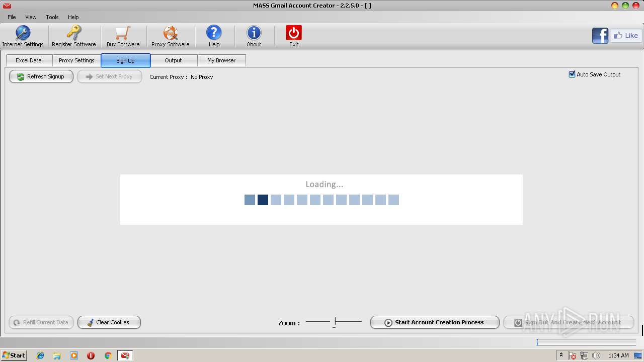Select the Sign Up tab
Viewport: 644px width, 362px height.
click(125, 60)
